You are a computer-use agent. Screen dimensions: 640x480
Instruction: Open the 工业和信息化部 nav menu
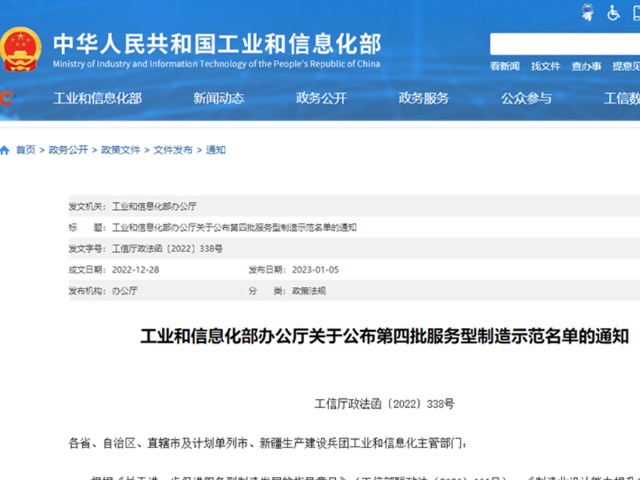[x=97, y=98]
